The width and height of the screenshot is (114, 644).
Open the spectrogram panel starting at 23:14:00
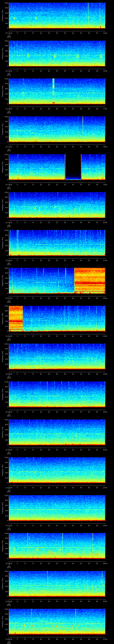click(x=57, y=16)
